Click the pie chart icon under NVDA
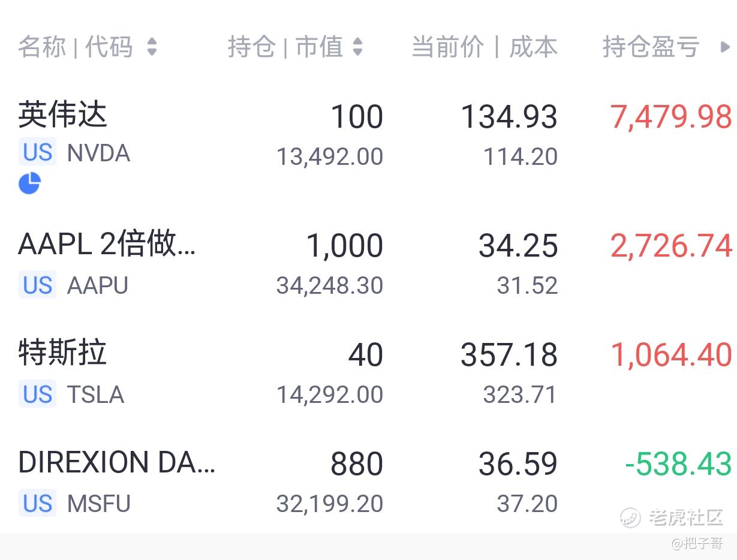 click(x=29, y=183)
